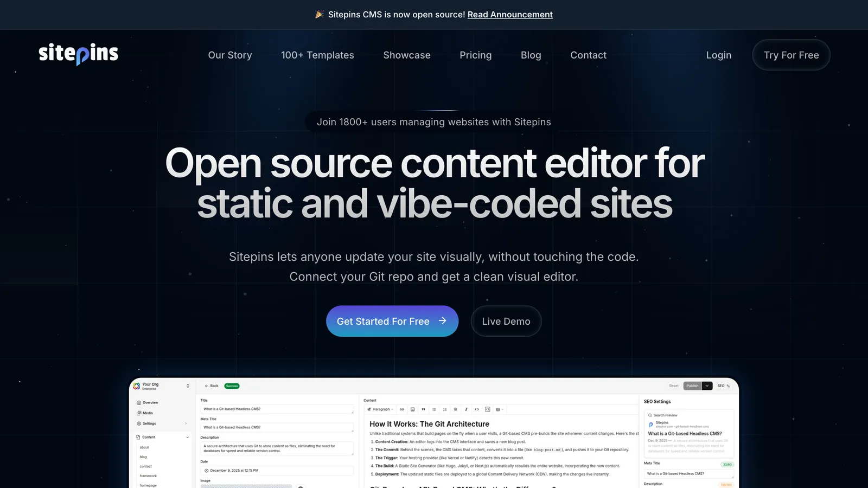This screenshot has height=488, width=868.
Task: Open the Publish options dropdown arrow
Action: pos(707,386)
